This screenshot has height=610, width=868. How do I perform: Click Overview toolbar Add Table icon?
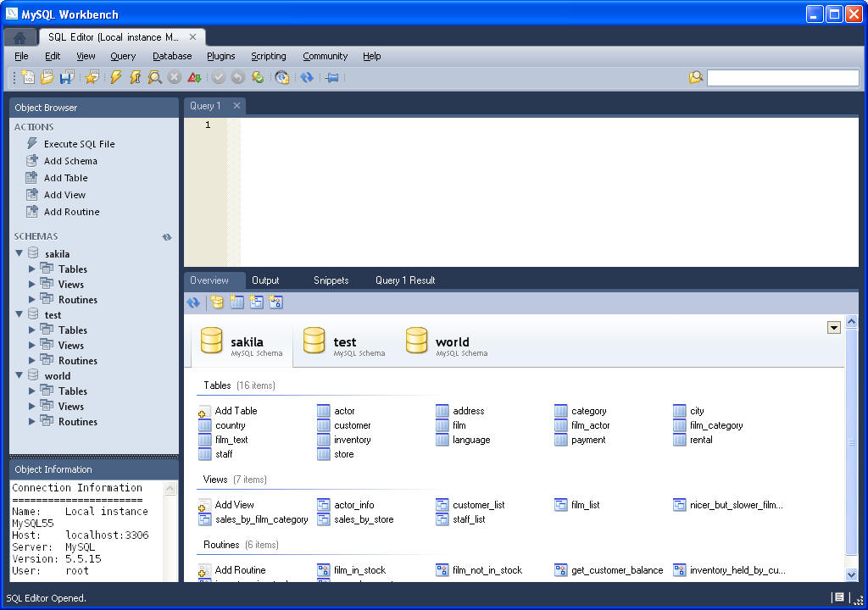tap(237, 302)
